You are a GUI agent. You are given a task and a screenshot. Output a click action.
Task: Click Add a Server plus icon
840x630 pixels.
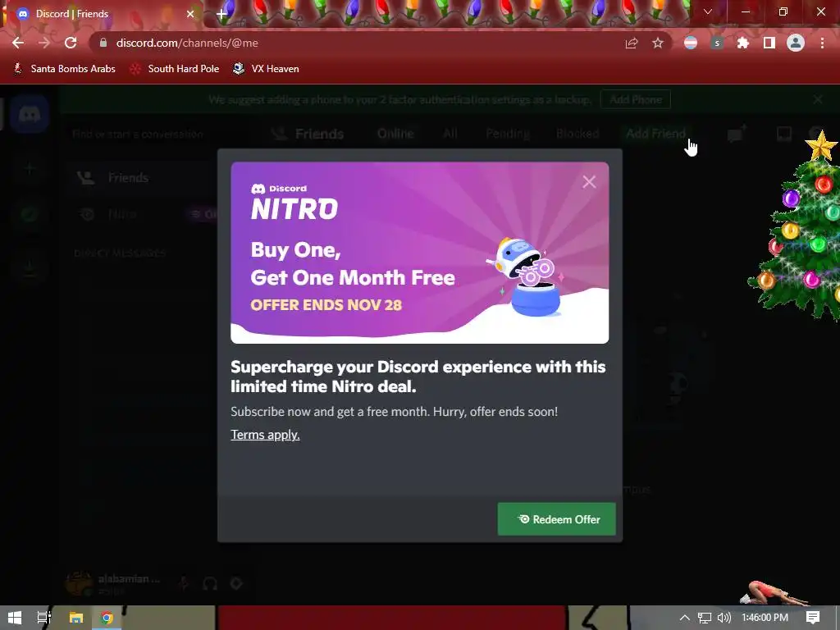coord(30,169)
